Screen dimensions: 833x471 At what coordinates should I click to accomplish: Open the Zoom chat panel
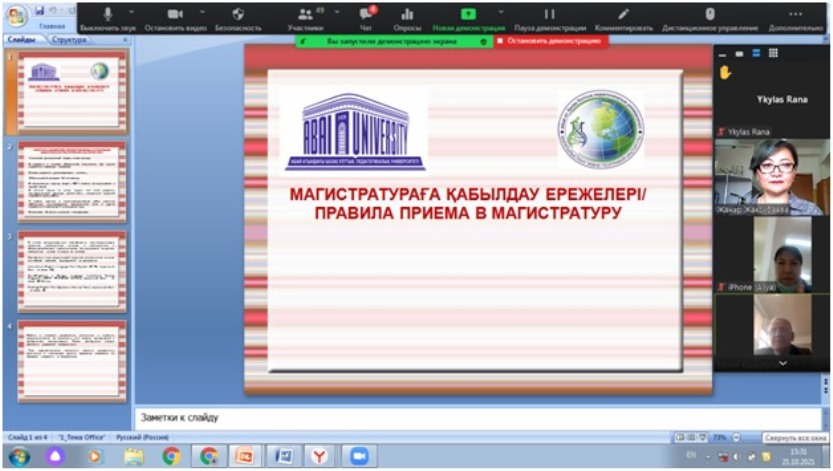[x=366, y=14]
